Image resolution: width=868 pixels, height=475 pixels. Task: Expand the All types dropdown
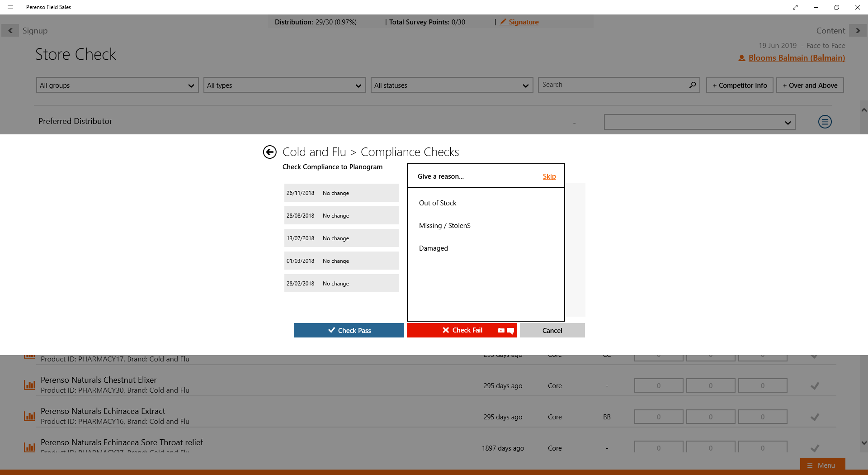point(285,85)
